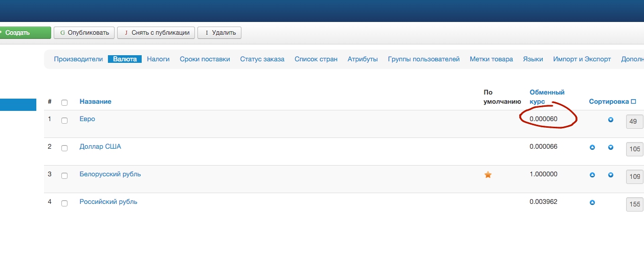Click the Опубликовать button
Screen dimensions: 644x278
pyautogui.click(x=84, y=33)
